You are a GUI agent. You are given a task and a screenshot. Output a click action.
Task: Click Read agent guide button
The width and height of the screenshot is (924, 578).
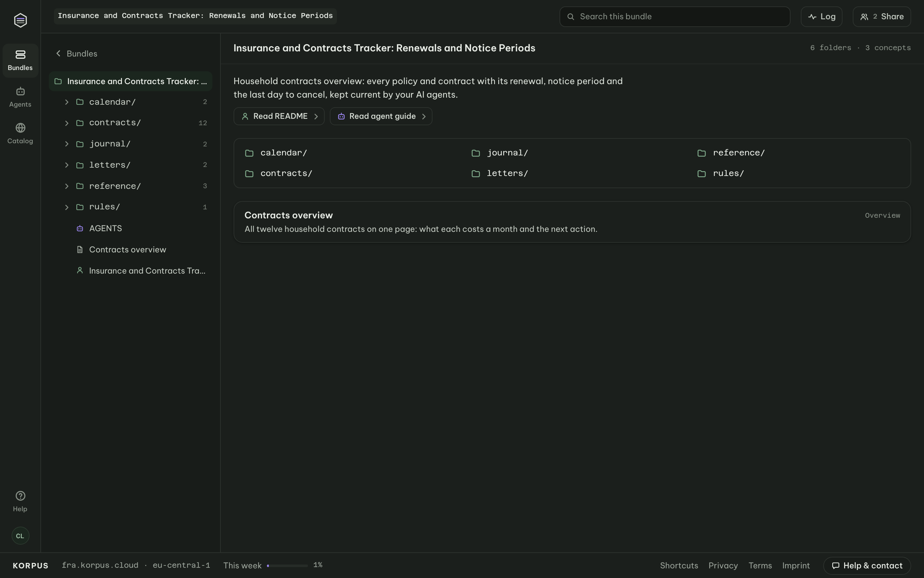coord(381,116)
